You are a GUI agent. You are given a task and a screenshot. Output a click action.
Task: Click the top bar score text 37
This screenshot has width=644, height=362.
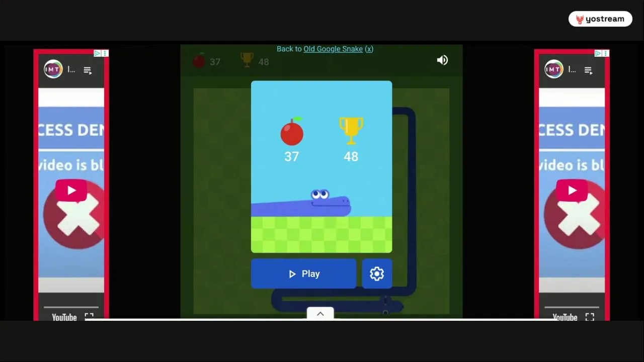(215, 62)
